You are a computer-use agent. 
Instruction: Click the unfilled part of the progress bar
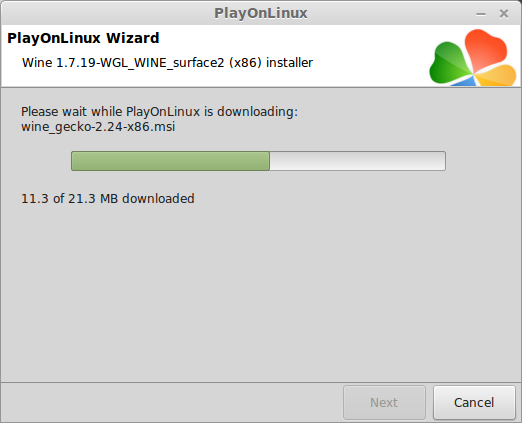pyautogui.click(x=357, y=161)
